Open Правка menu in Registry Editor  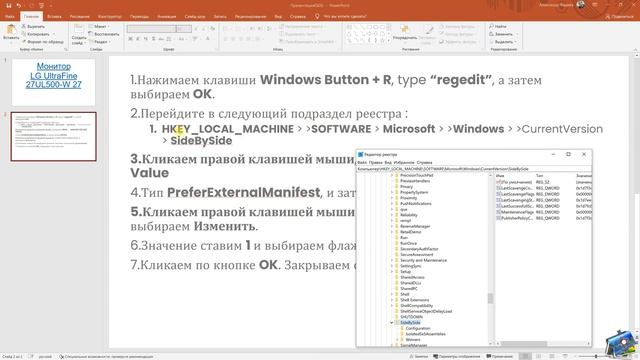pos(375,162)
